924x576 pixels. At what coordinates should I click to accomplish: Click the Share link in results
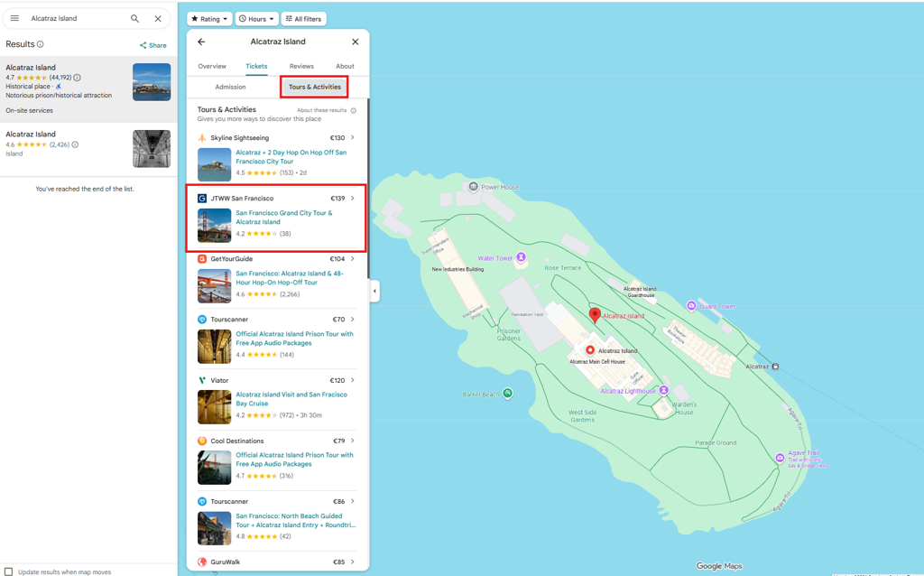click(x=152, y=45)
